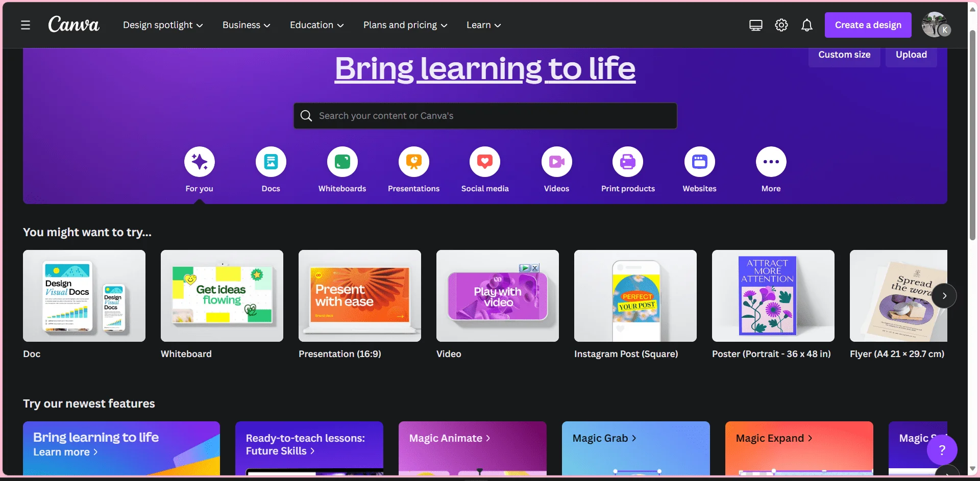Open the Whiteboard design thumbnail
Viewport: 980px width, 481px height.
pos(222,296)
